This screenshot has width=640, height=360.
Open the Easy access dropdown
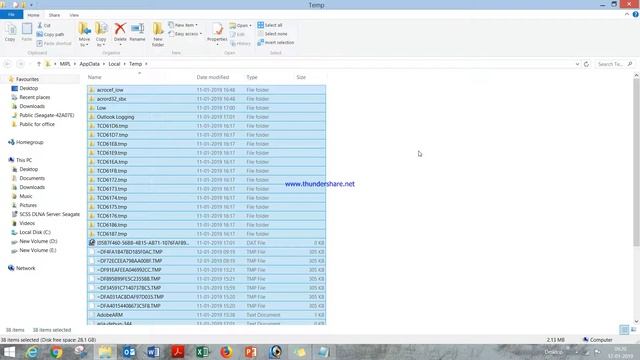pyautogui.click(x=185, y=34)
